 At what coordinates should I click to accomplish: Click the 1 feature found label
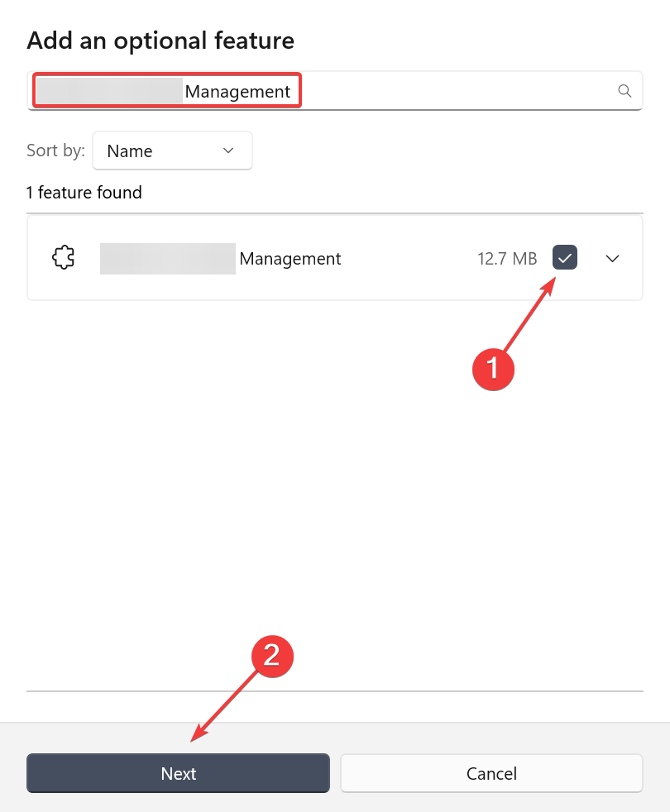84,192
